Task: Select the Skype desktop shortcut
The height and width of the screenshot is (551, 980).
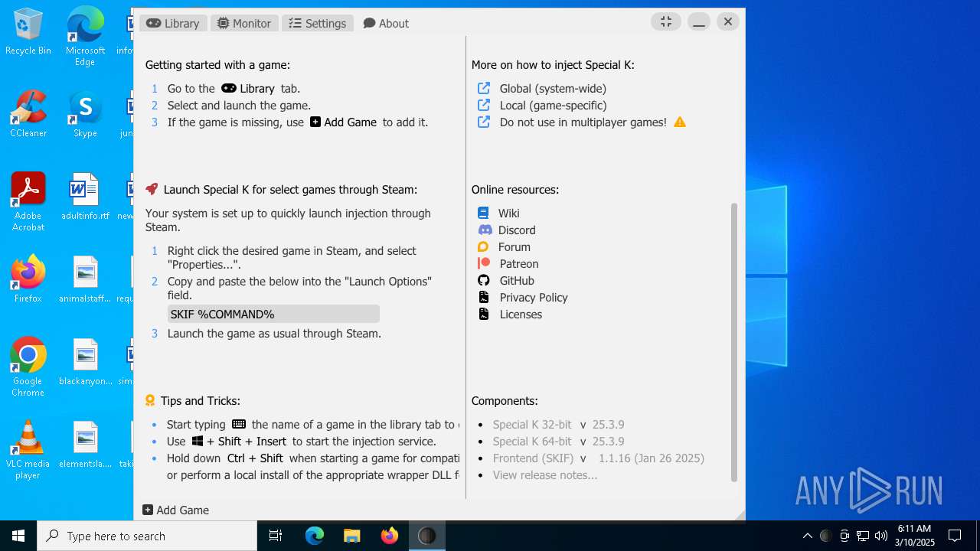Action: (x=85, y=114)
